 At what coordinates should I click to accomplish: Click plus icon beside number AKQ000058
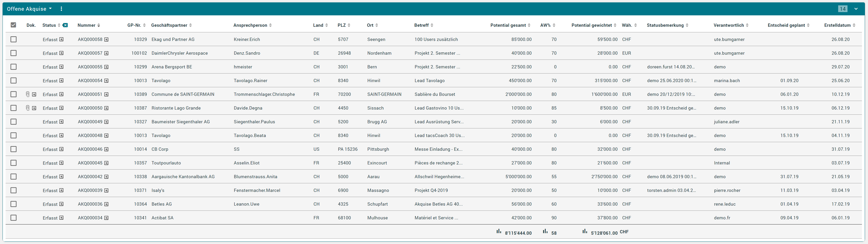coord(106,39)
